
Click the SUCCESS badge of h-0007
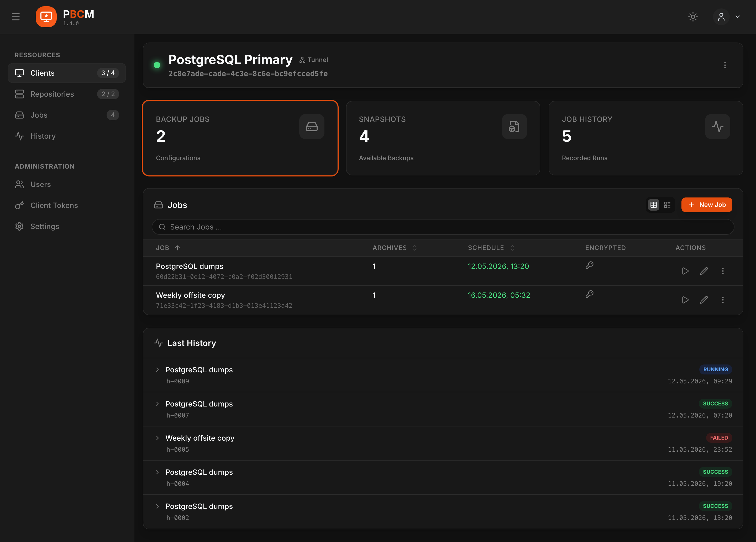[x=715, y=404]
